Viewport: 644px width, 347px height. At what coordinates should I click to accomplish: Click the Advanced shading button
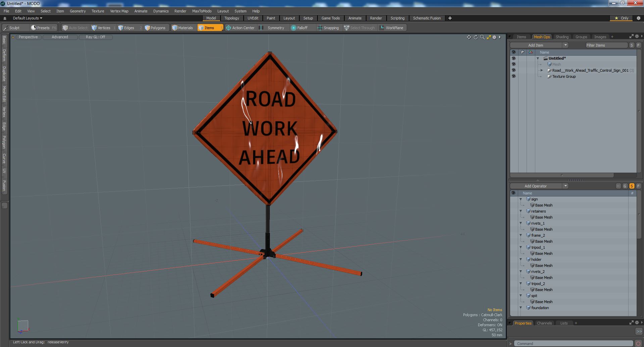click(60, 37)
